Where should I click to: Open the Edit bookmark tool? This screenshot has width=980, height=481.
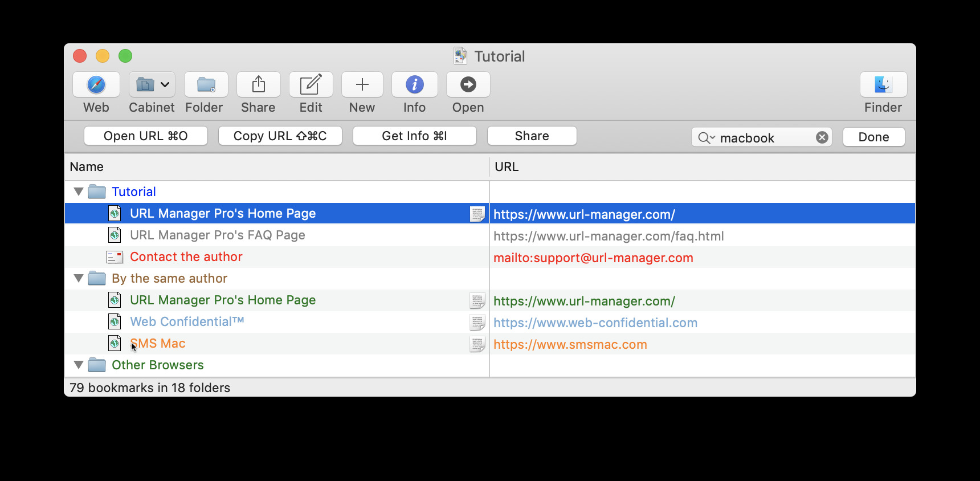[311, 85]
